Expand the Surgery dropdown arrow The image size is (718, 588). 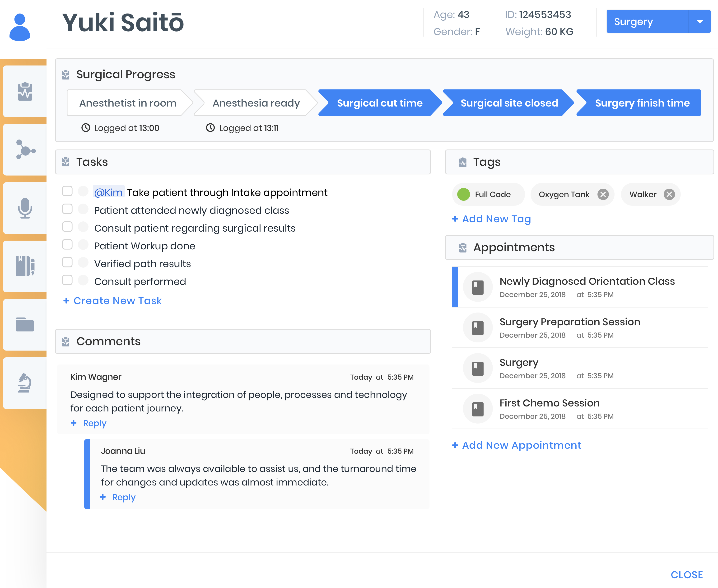[699, 21]
